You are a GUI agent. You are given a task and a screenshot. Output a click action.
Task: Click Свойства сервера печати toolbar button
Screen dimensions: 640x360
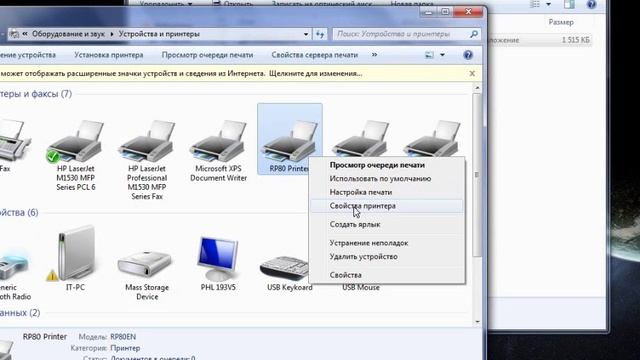(315, 55)
